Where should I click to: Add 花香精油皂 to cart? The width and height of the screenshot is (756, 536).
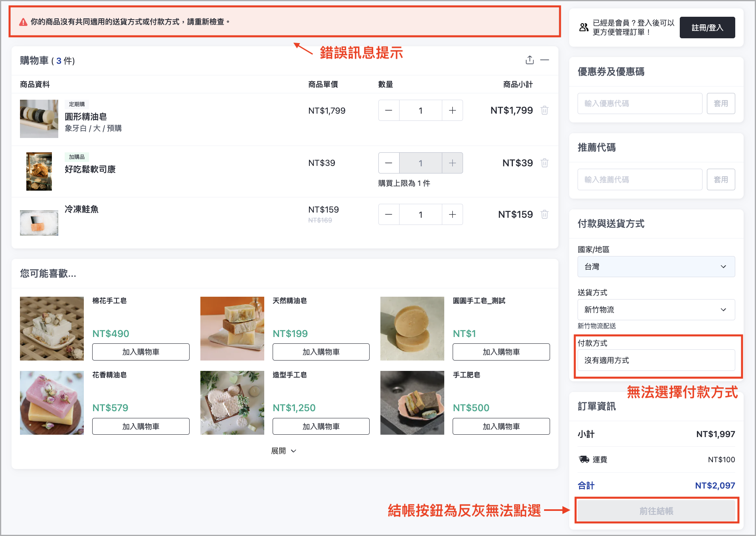coord(141,426)
